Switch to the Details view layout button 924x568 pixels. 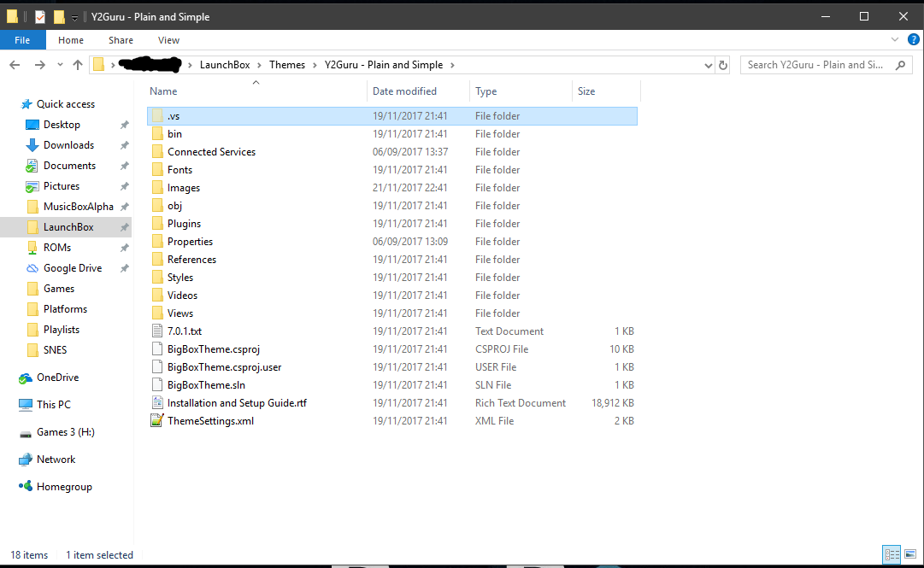pyautogui.click(x=892, y=554)
